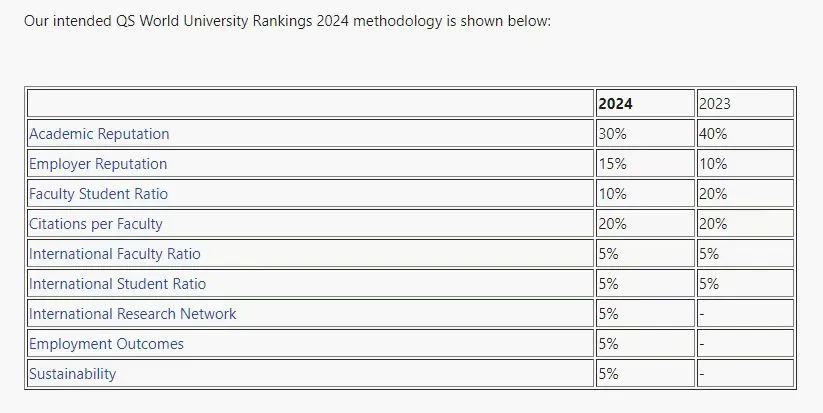Open the International Research Network link

(133, 313)
